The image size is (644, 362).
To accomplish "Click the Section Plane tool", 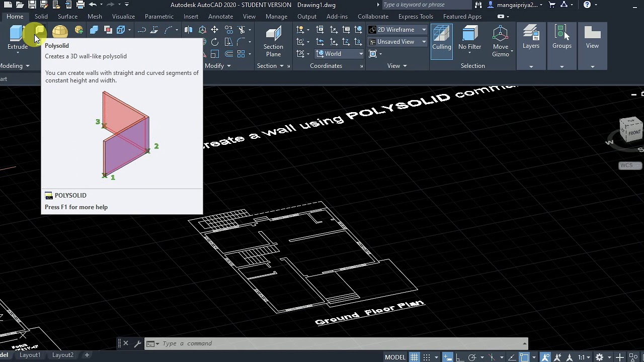I will [x=273, y=42].
